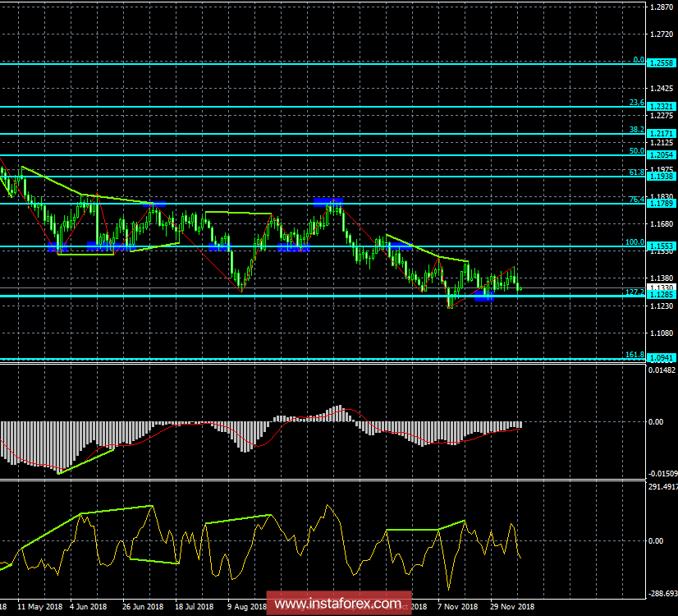
Task: Select the oscillator top scale value 291.4917
Action: (x=662, y=487)
